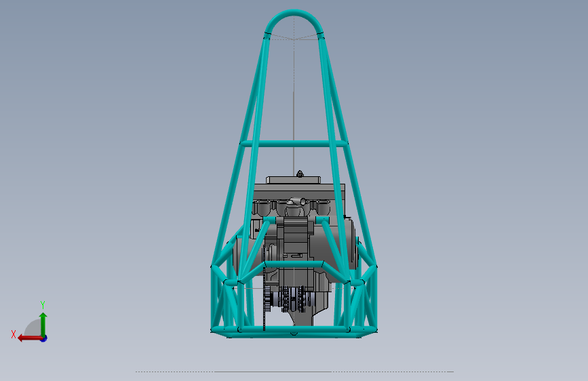588x381 pixels.
Task: Click the blue Z axis dot on triad
Action: pos(44,339)
